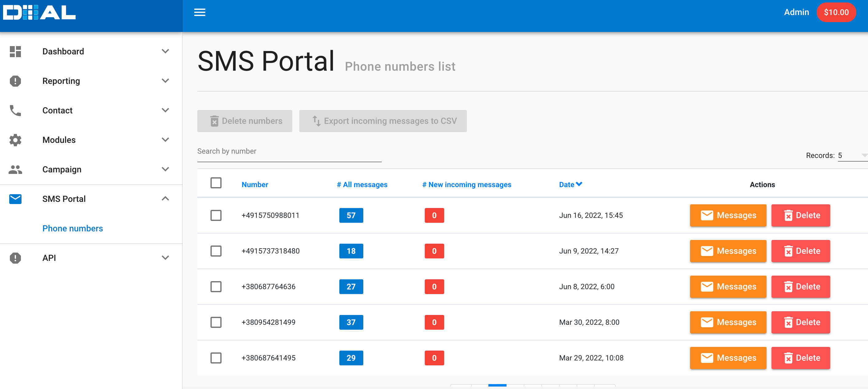
Task: Sort by Date column arrow
Action: [579, 184]
